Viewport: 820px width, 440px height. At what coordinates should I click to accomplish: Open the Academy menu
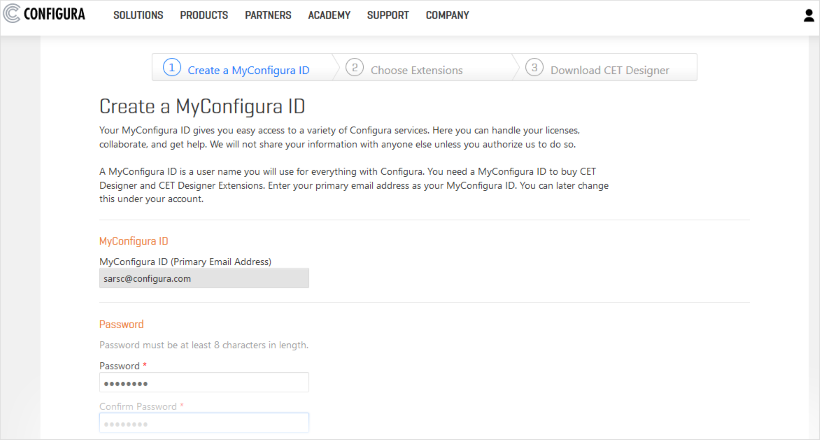point(329,15)
